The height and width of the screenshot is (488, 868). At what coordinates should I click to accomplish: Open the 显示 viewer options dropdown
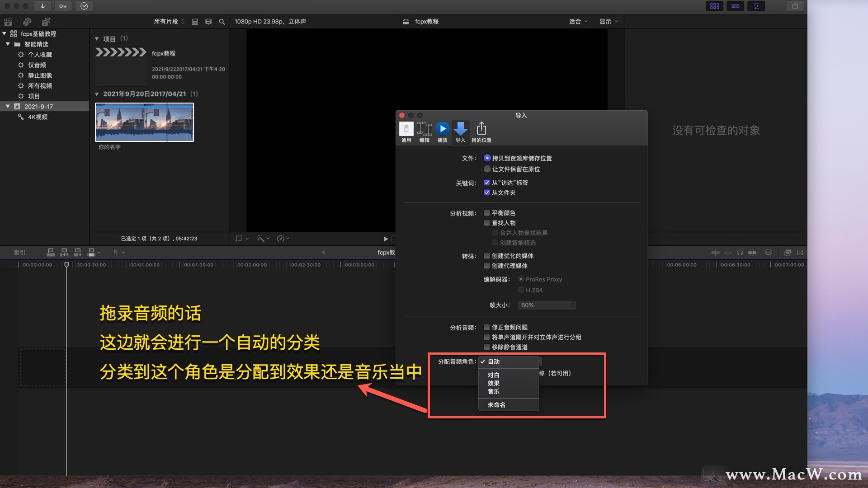[x=609, y=22]
